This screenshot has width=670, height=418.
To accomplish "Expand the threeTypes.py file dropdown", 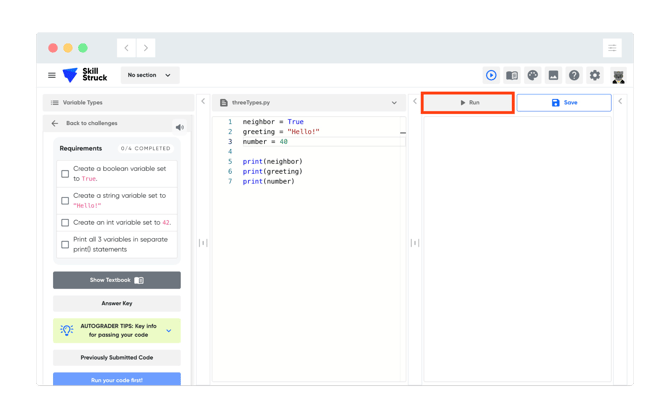I will tap(394, 103).
